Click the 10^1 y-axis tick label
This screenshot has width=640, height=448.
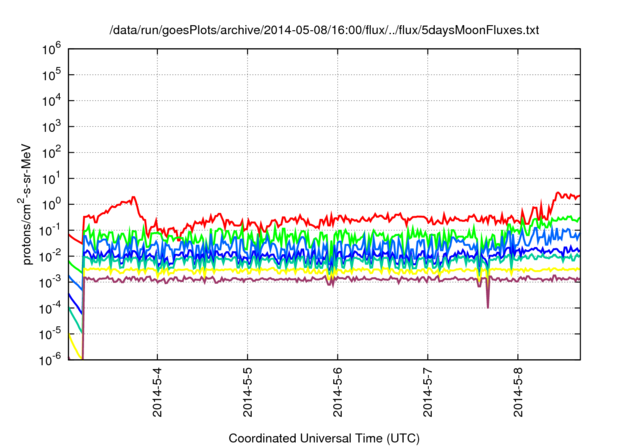tap(51, 178)
